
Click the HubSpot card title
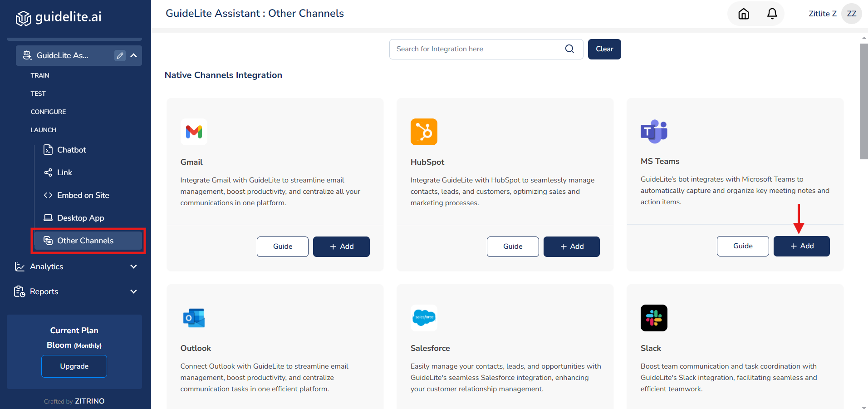point(427,162)
